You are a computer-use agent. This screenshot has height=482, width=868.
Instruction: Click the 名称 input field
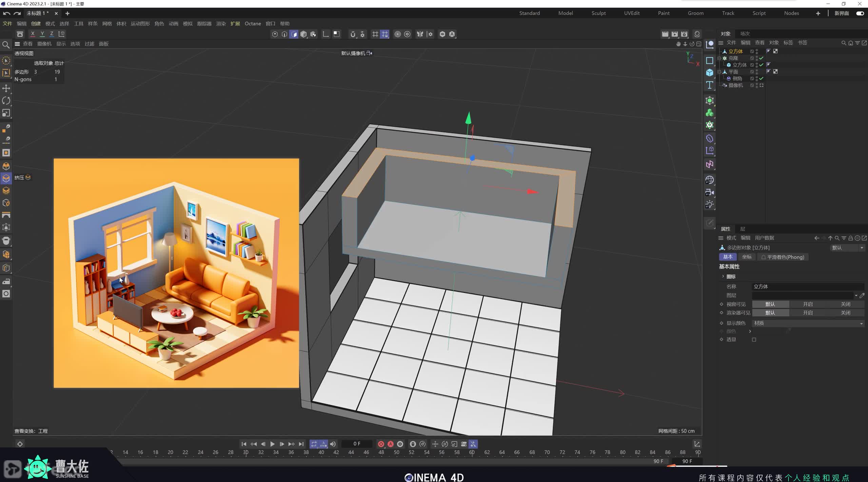tap(807, 286)
